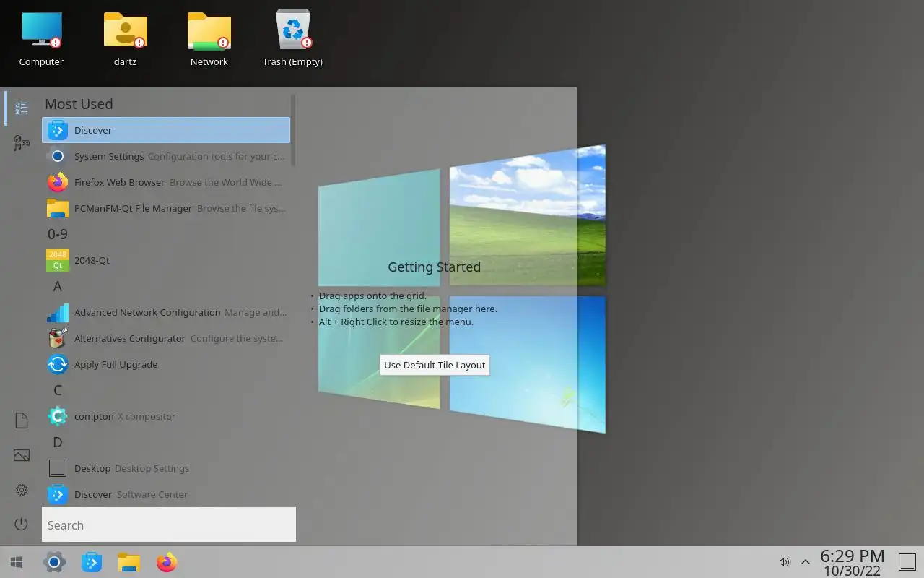Open Pictures shortcut in menu sidebar
This screenshot has height=578, width=924.
coord(22,455)
